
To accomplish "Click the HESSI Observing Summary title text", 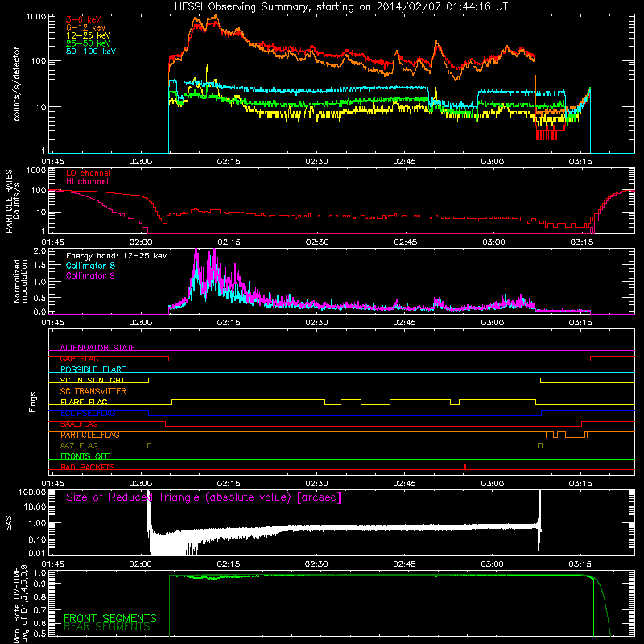I will pos(341,7).
